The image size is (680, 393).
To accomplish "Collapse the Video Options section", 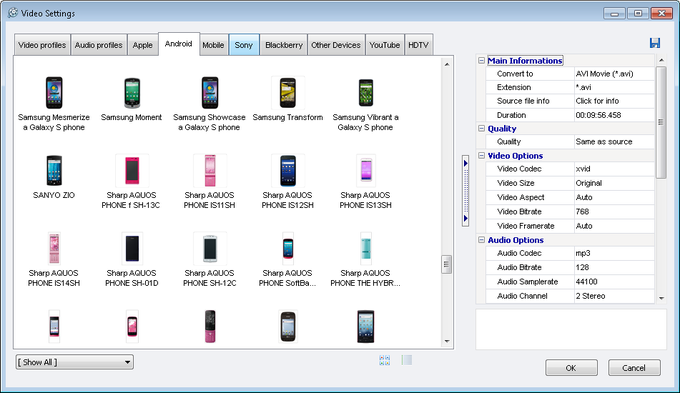I will [x=481, y=155].
